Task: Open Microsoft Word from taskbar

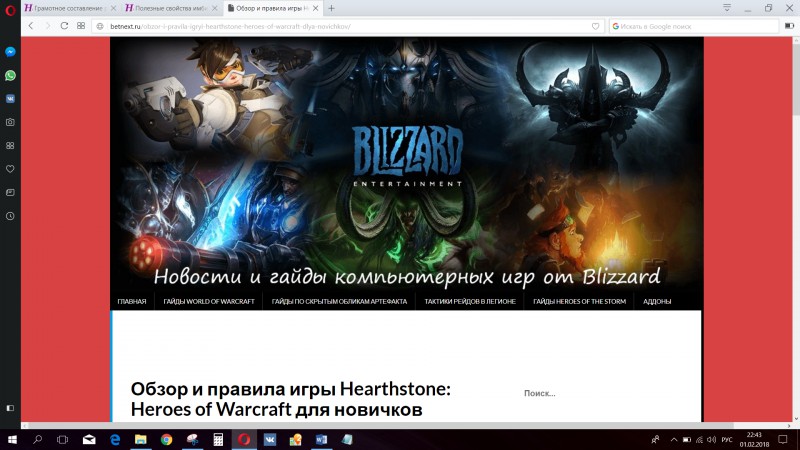Action: (321, 439)
